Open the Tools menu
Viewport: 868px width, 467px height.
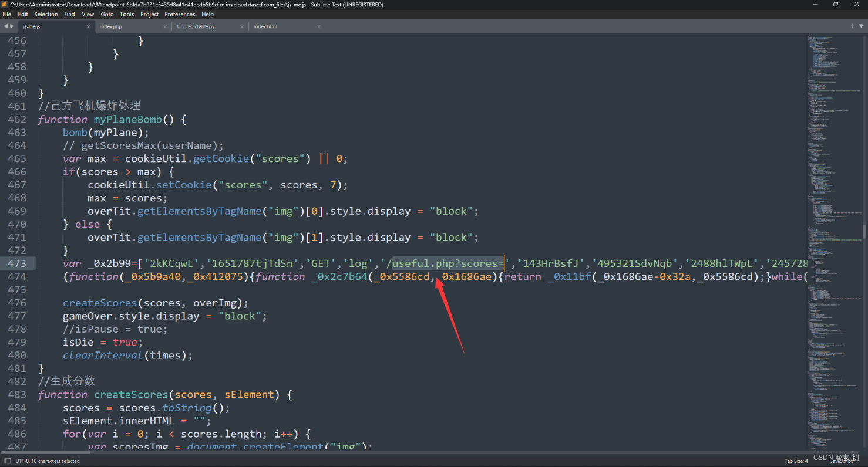(127, 14)
